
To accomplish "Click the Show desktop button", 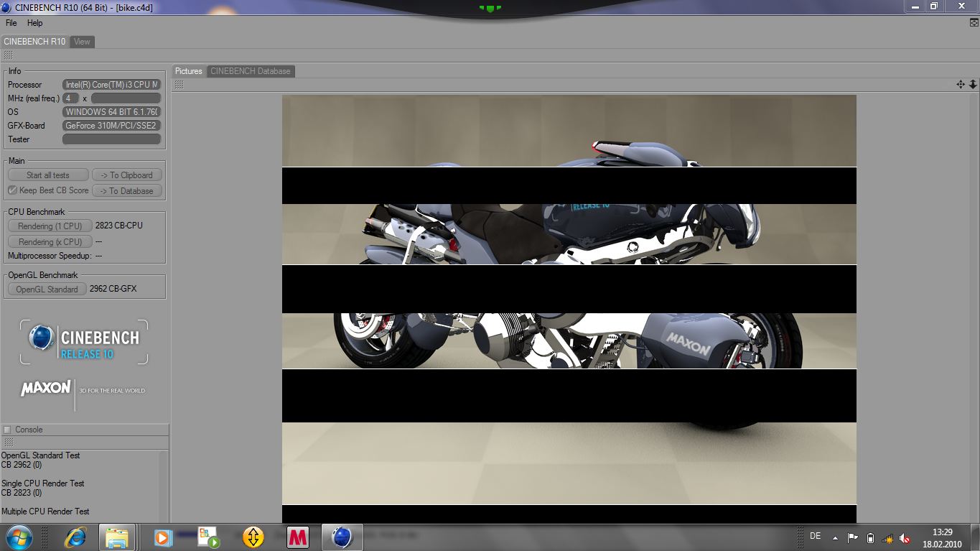I will click(975, 537).
